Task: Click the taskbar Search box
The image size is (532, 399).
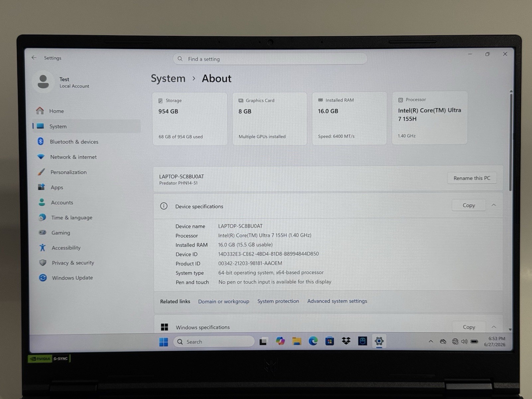Action: [x=214, y=342]
